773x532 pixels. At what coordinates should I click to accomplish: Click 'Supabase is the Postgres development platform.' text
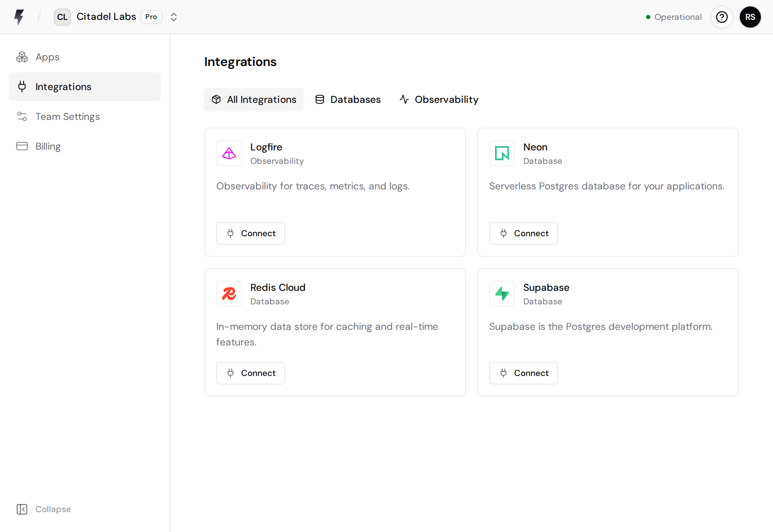click(601, 326)
